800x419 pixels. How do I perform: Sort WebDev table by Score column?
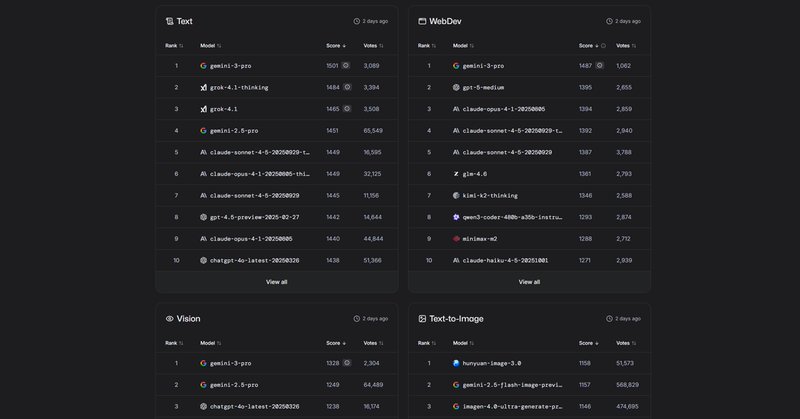click(589, 45)
